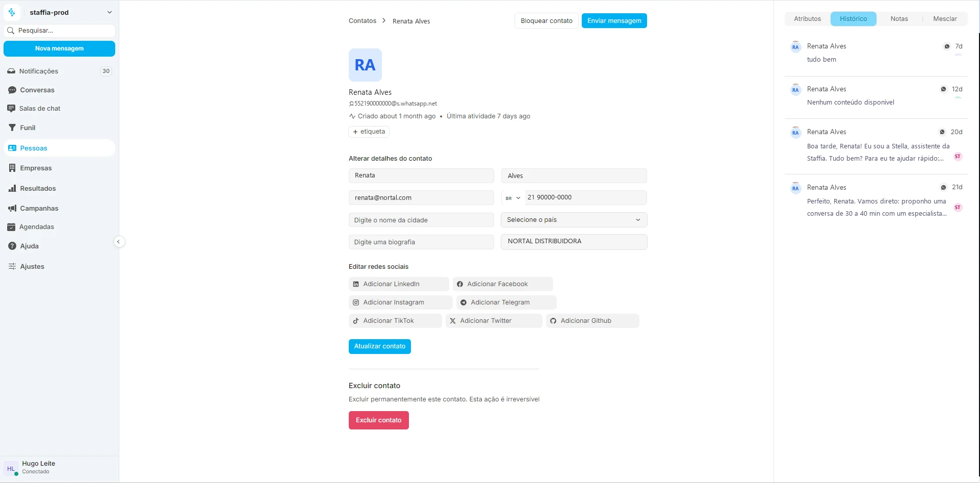Click the red Excluir contato button
The height and width of the screenshot is (483, 980).
tap(378, 420)
